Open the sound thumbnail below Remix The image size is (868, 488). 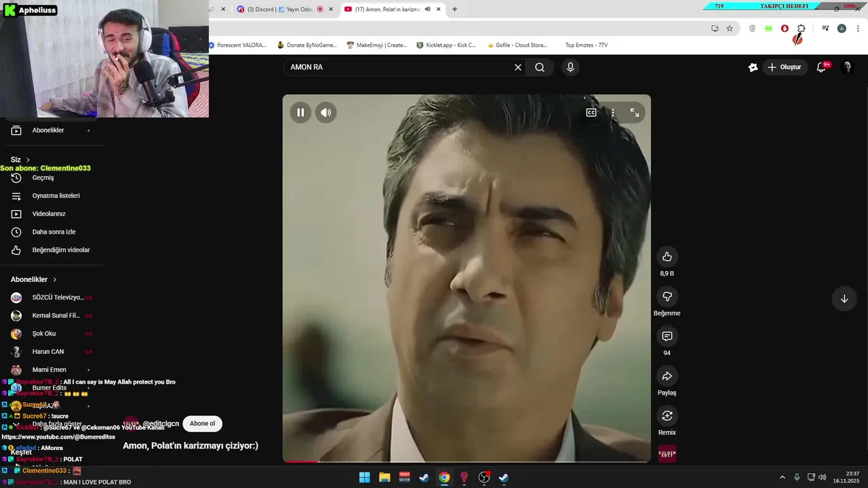pyautogui.click(x=667, y=453)
